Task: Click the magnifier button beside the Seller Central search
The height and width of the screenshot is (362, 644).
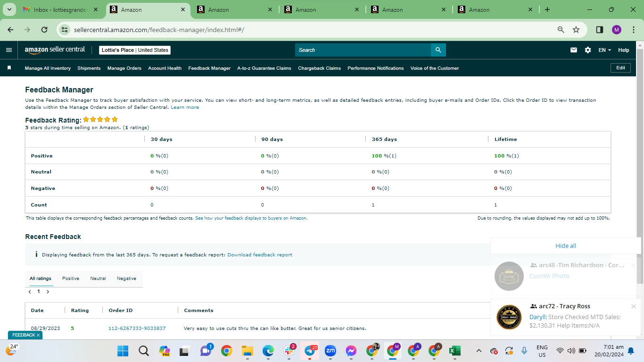Action: [438, 50]
